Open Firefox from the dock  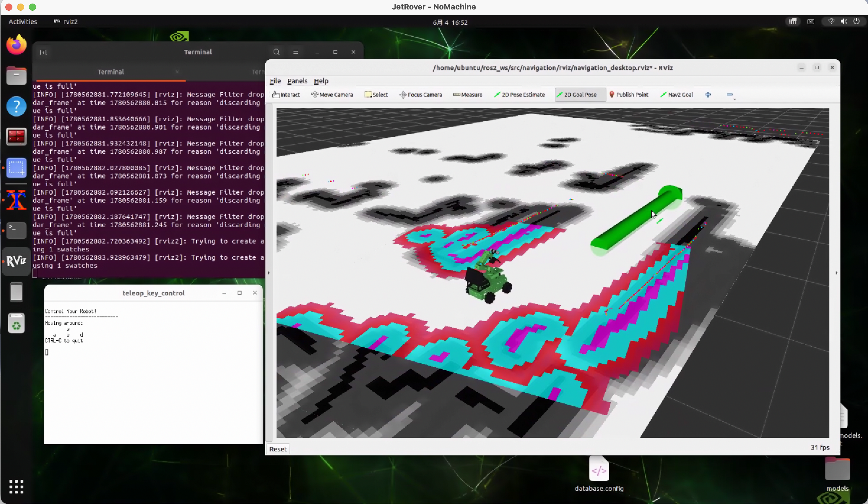click(x=16, y=45)
